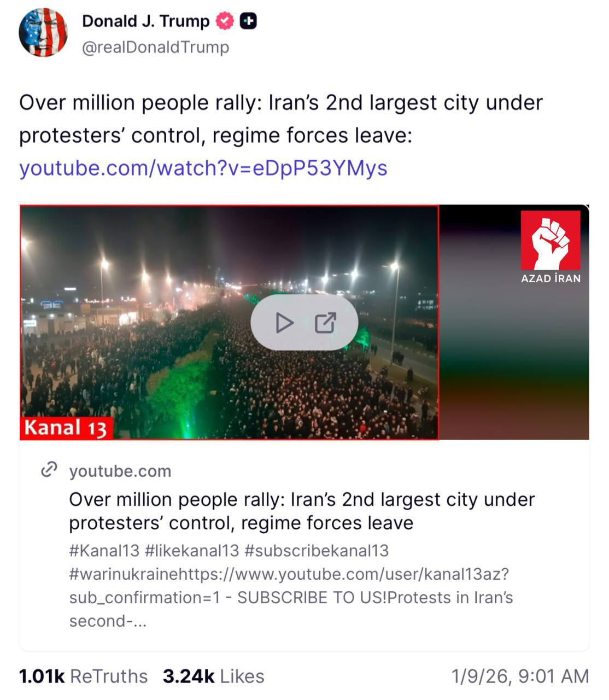Viewport: 609px width, 700px height.
Task: Click the red verified checkmark badge
Action: [224, 21]
